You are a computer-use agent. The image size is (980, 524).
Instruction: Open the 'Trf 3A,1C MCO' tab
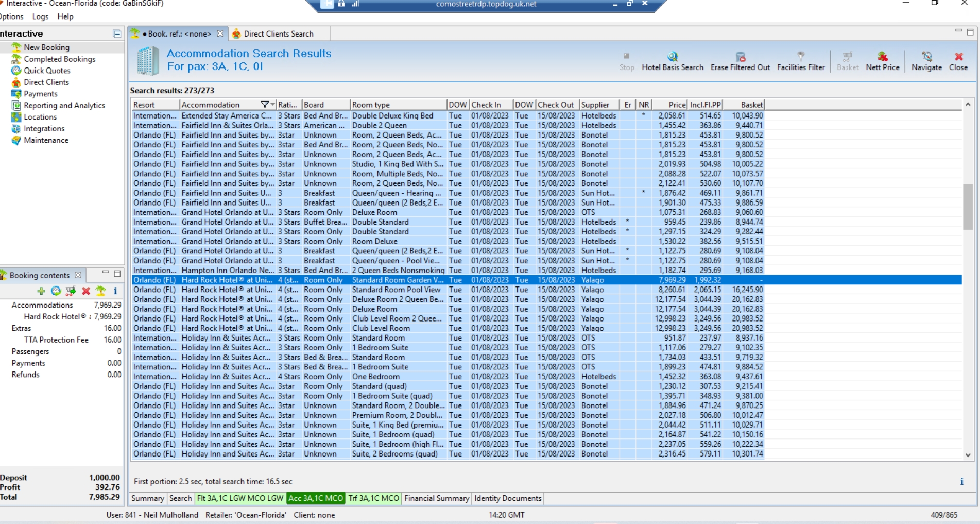(373, 498)
